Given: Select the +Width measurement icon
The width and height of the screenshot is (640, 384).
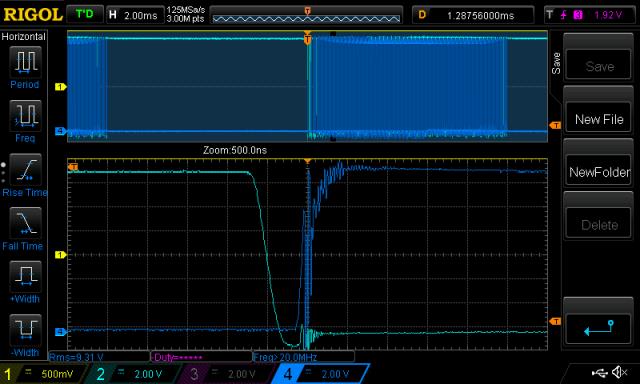Looking at the screenshot, I should (x=25, y=276).
